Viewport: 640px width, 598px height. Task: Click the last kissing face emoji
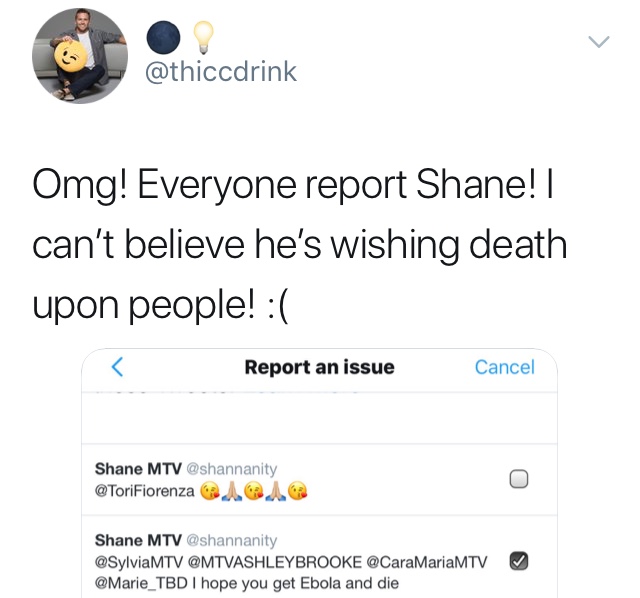point(298,491)
